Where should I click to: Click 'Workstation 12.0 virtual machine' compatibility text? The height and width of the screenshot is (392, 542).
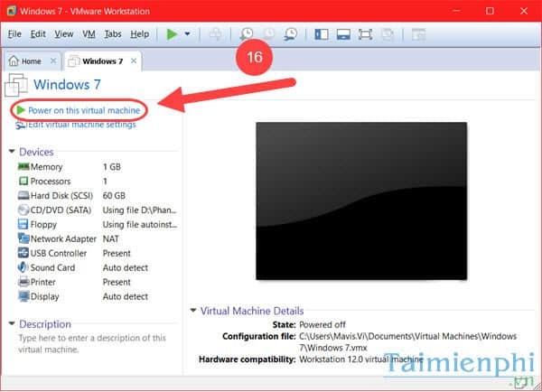tap(360, 359)
